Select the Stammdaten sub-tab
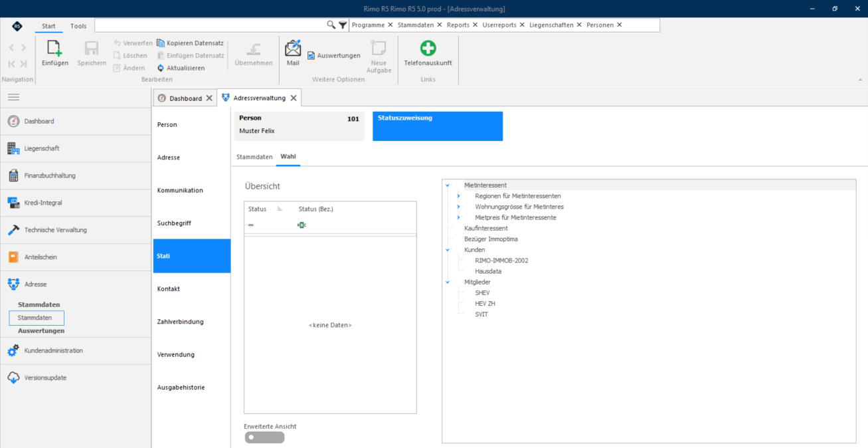868x448 pixels. [254, 157]
